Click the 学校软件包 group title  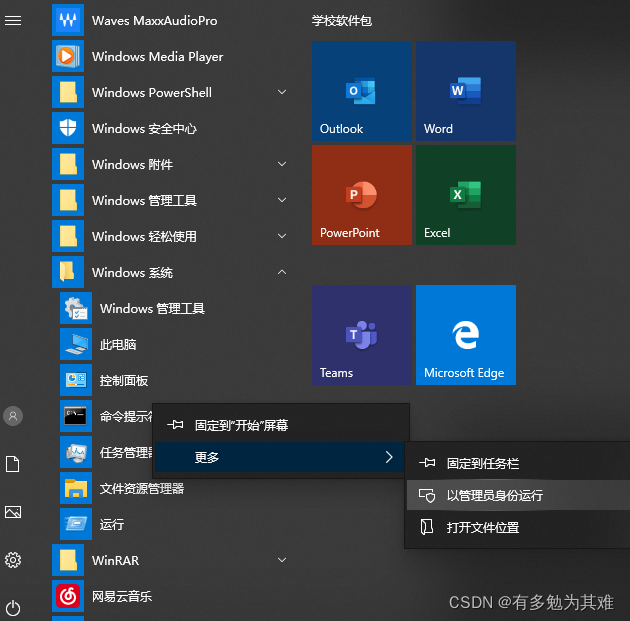point(342,21)
